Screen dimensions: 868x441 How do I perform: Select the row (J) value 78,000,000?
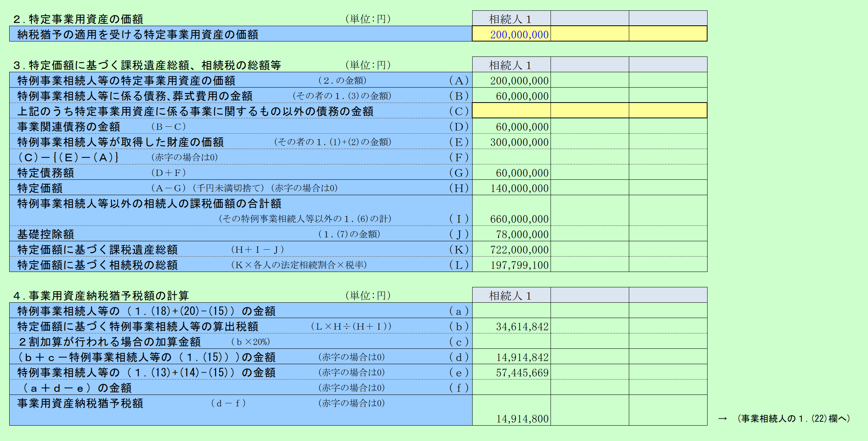[x=511, y=234]
